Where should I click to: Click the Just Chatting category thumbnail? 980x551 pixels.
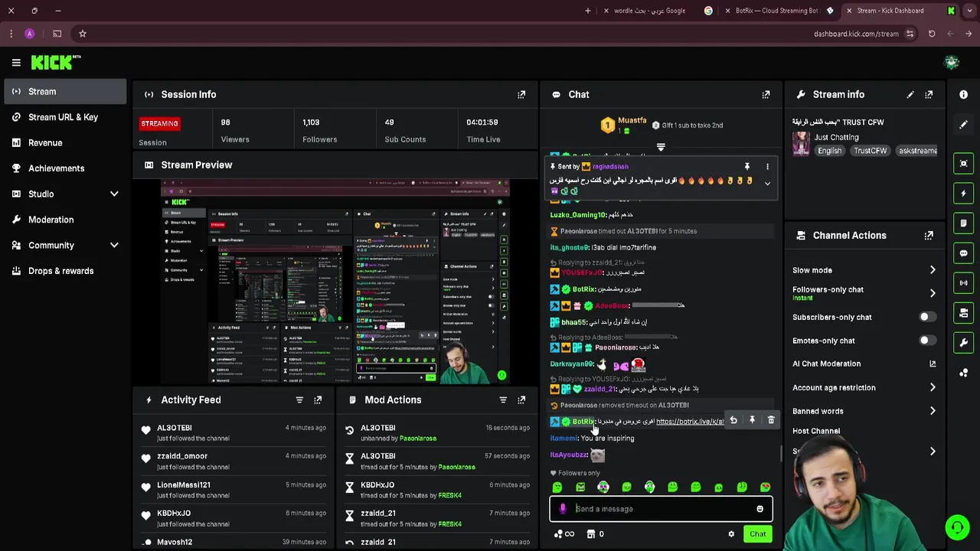click(x=801, y=144)
